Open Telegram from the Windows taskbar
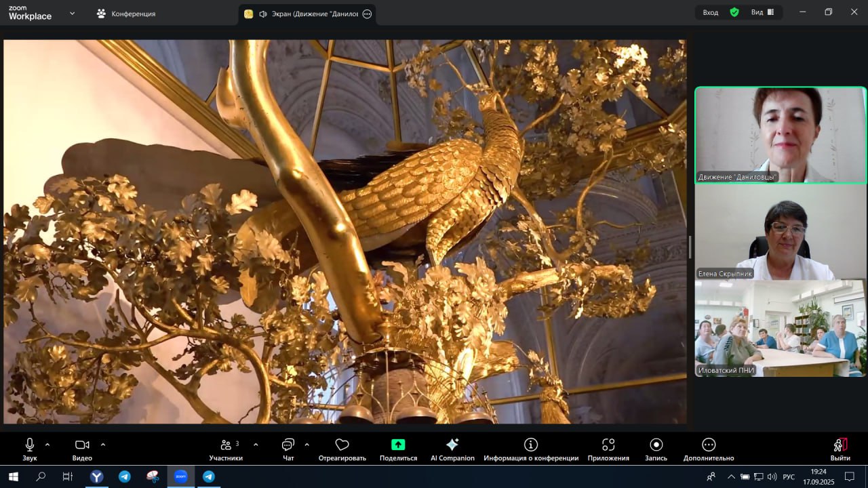 125,476
